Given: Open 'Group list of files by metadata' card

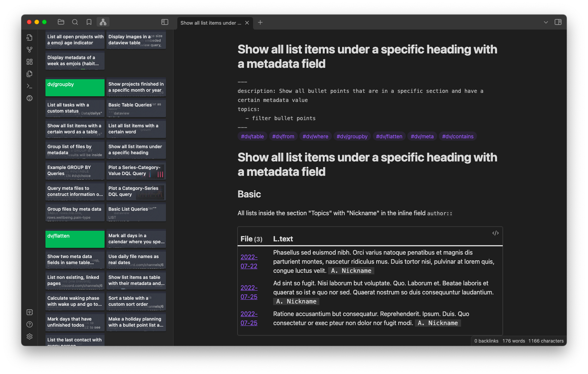Looking at the screenshot, I should [75, 150].
